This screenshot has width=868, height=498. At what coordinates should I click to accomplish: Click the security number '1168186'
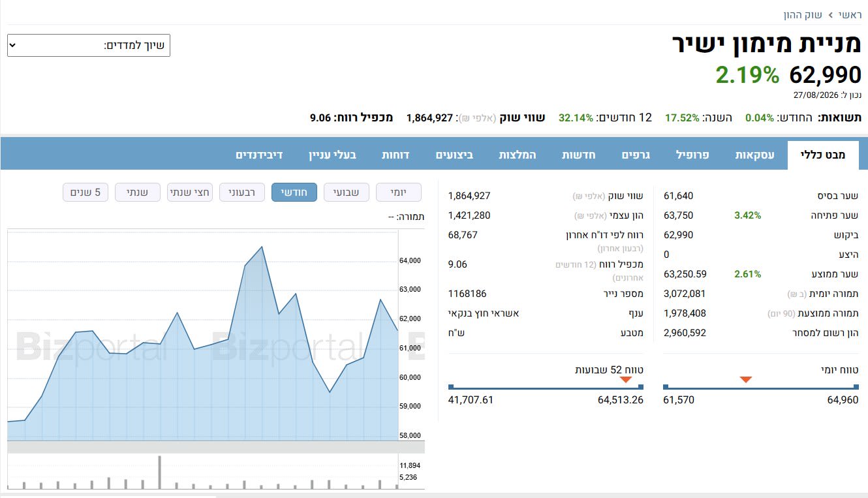tap(467, 294)
